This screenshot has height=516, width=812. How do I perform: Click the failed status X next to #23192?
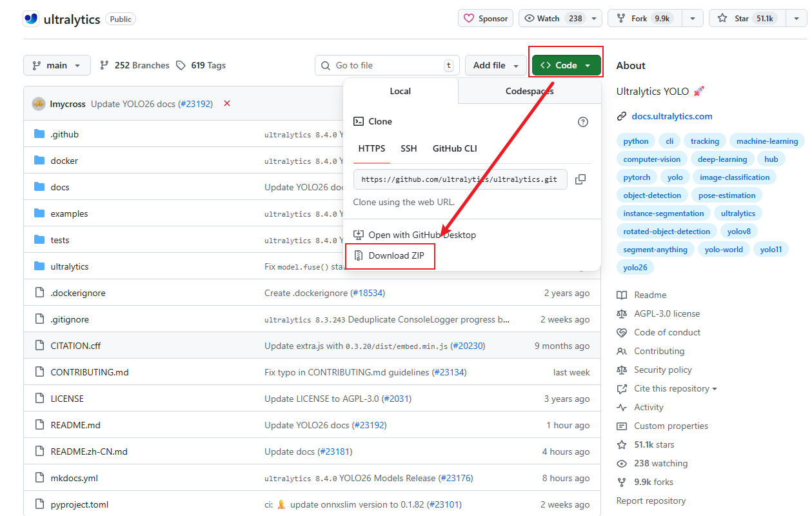pyautogui.click(x=227, y=103)
